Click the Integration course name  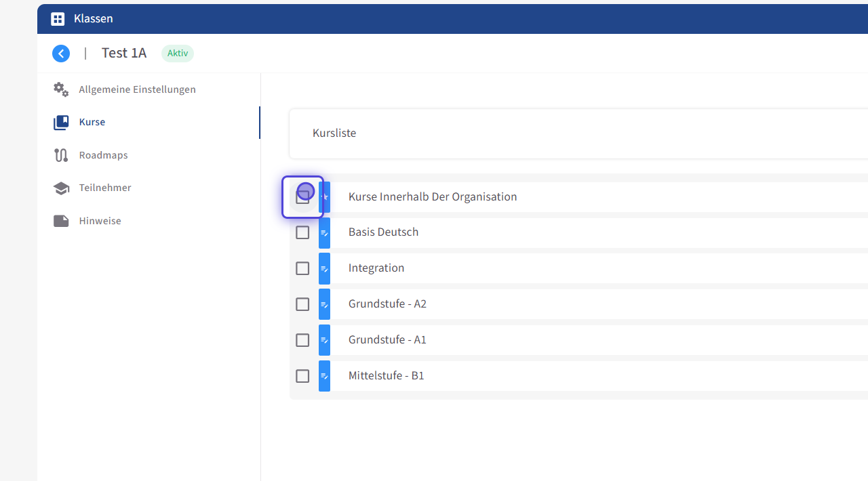[376, 268]
